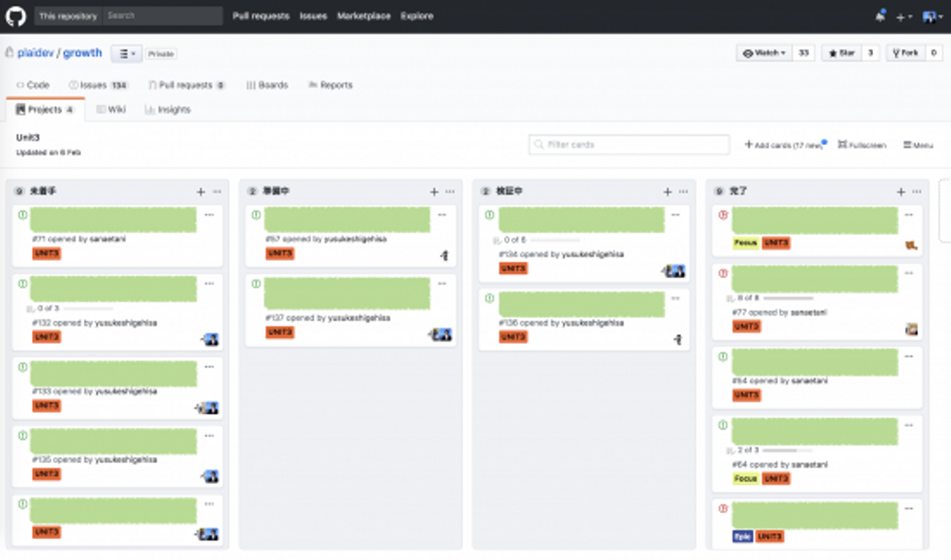The image size is (951, 560).
Task: Open the menu on card #71
Action: click(209, 215)
